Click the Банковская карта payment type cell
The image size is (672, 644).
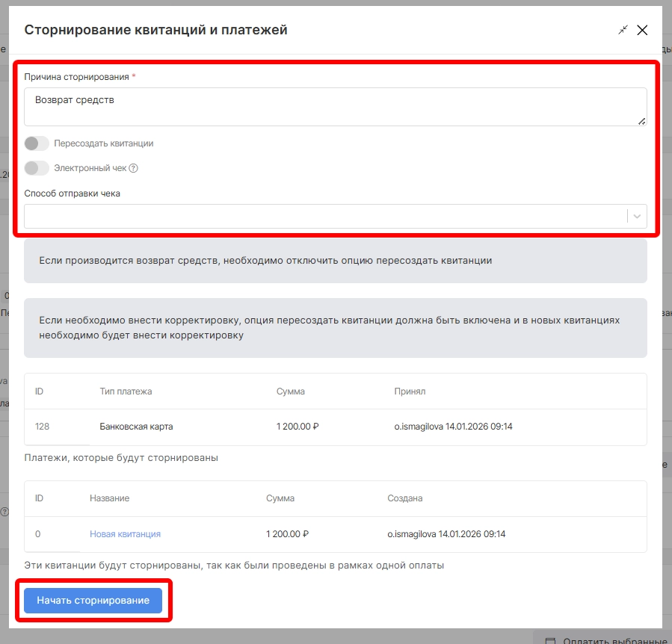click(x=136, y=427)
